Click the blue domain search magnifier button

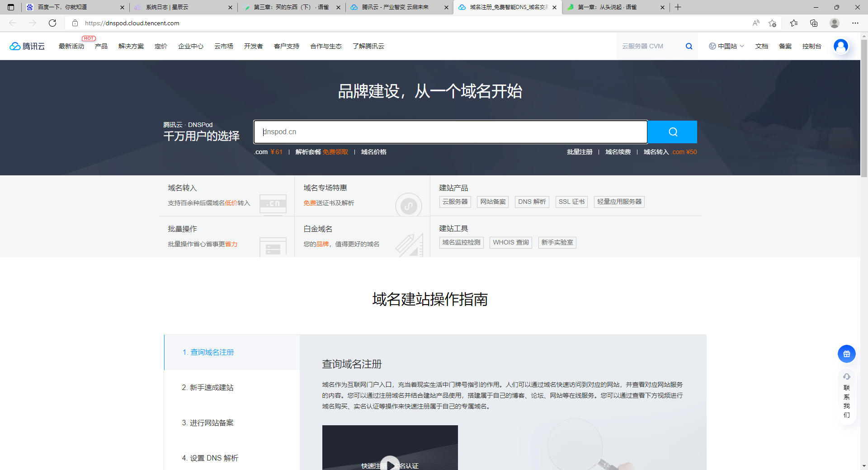[672, 132]
